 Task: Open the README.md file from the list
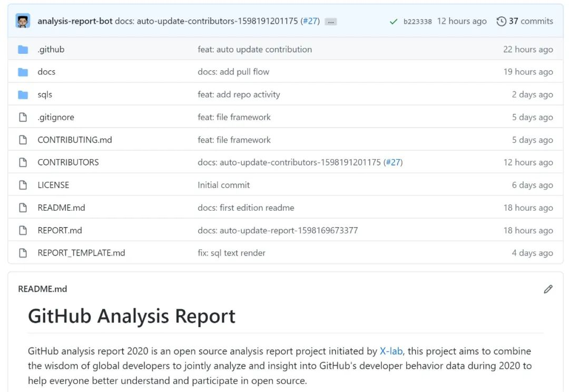click(61, 208)
